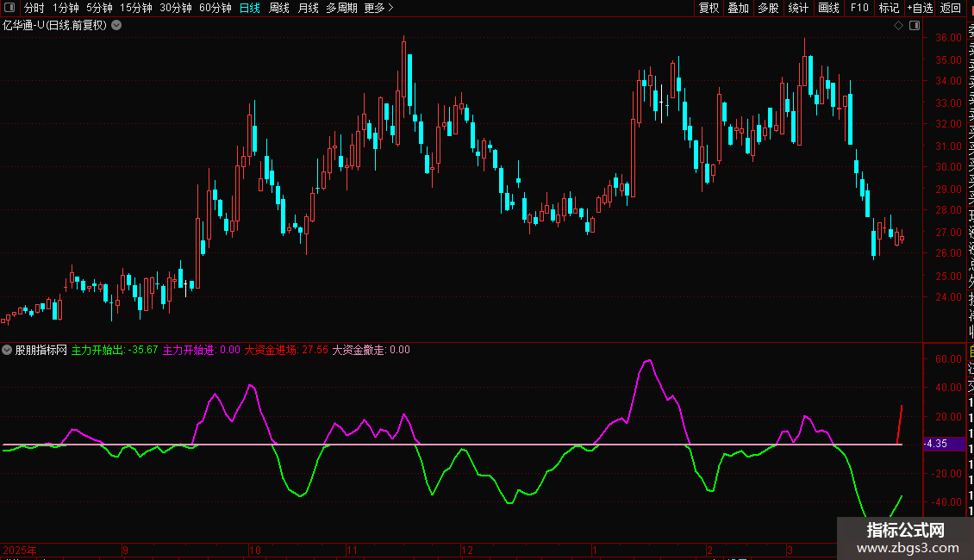Click the 24.00 price axis label

[x=948, y=296]
